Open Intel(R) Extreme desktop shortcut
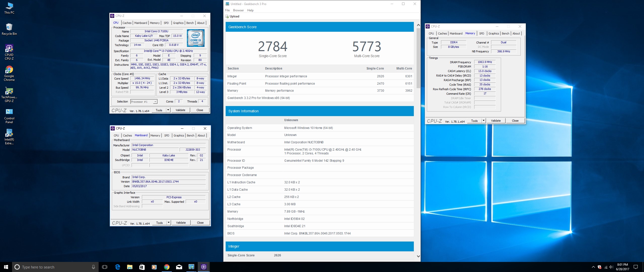 [x=9, y=137]
